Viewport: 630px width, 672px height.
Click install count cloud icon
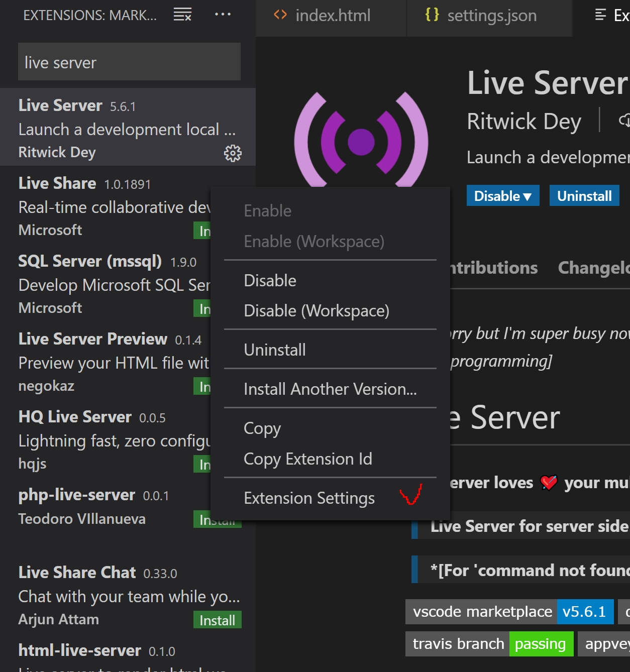pos(624,120)
